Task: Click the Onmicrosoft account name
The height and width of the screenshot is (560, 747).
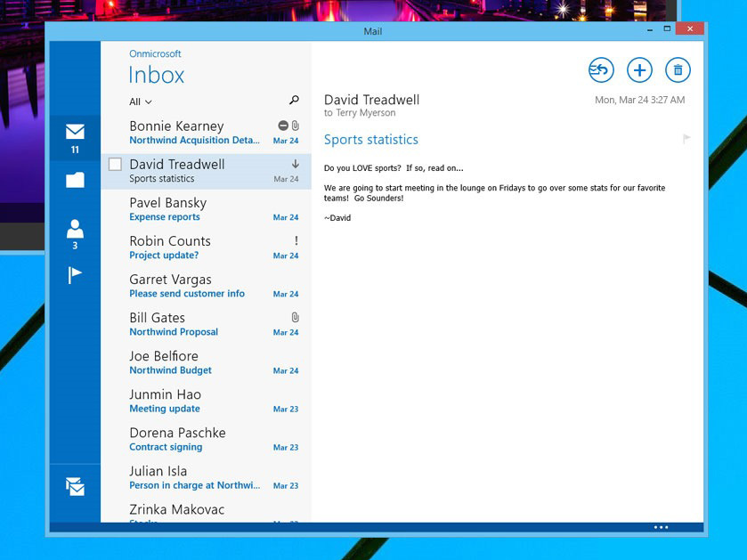Action: tap(155, 53)
